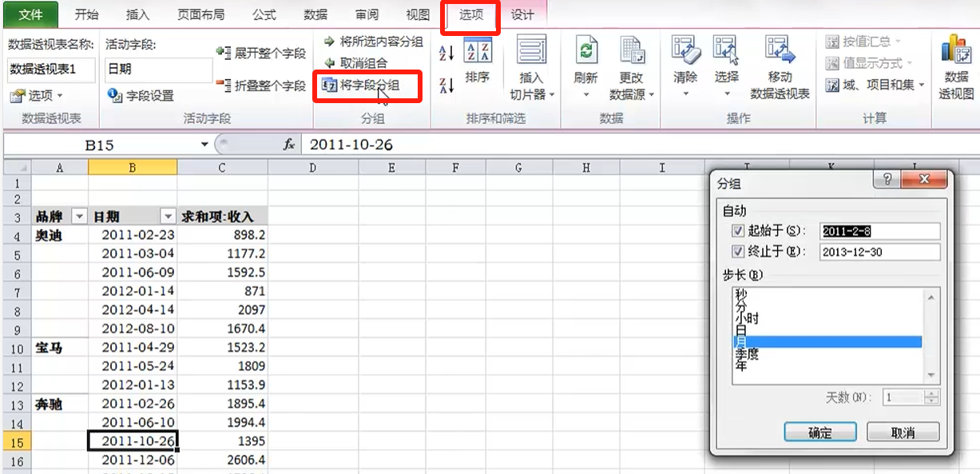Open the 文件 tab
Viewport: 980px width, 474px height.
(x=31, y=14)
